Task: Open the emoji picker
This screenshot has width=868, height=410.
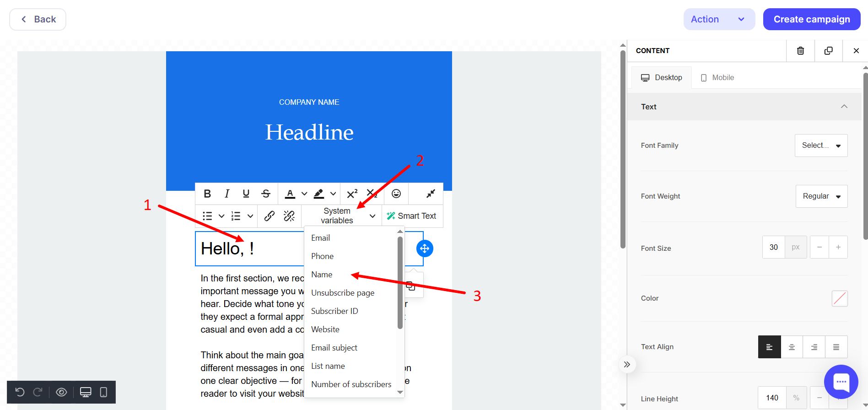Action: (396, 194)
